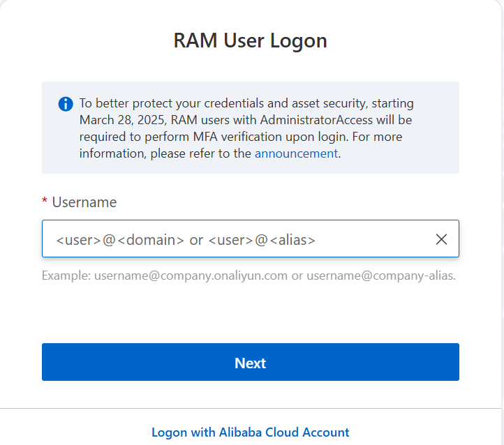The height and width of the screenshot is (445, 504).
Task: Click the red required asterisk beside Username
Action: click(x=45, y=202)
